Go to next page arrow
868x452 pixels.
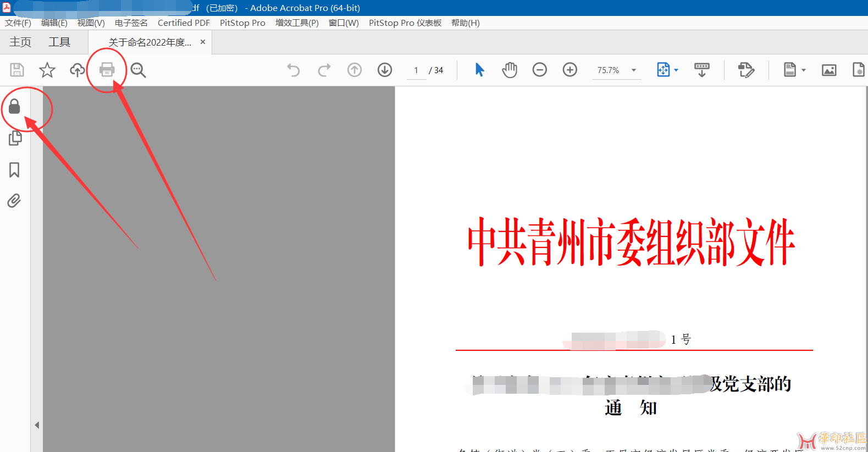[385, 70]
